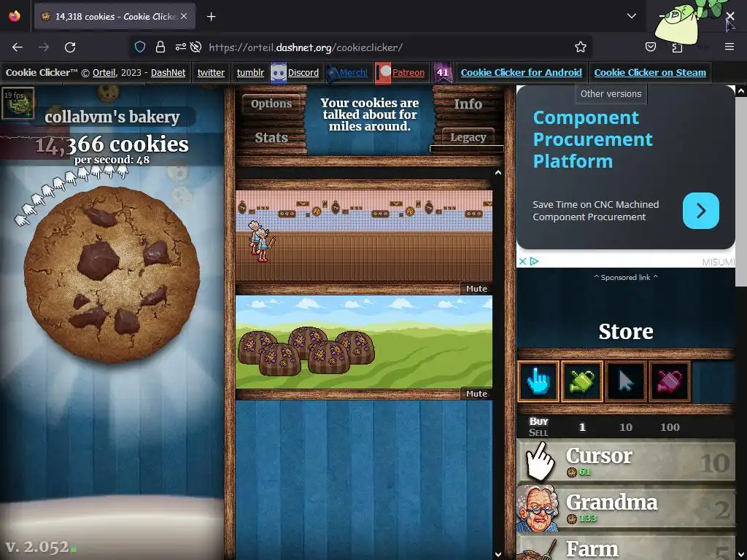Click scroll-up arrow of buildings panel
Image resolution: width=747 pixels, height=560 pixels.
pyautogui.click(x=498, y=172)
